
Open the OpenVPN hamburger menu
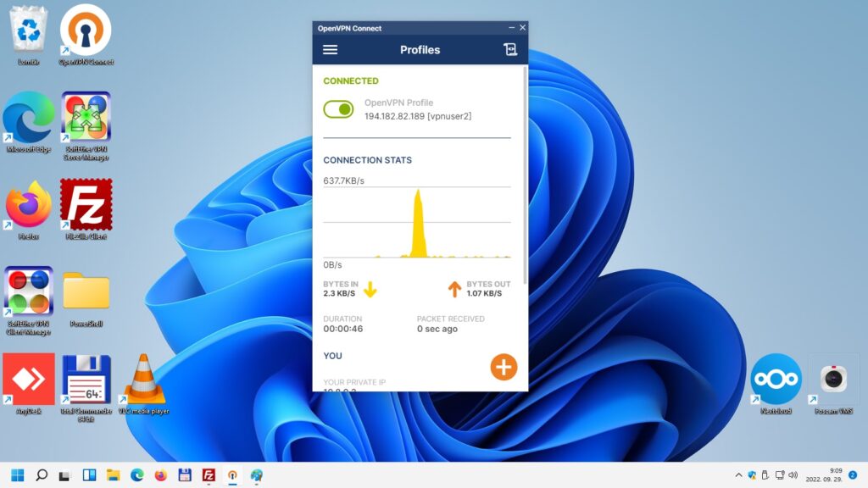pos(330,50)
